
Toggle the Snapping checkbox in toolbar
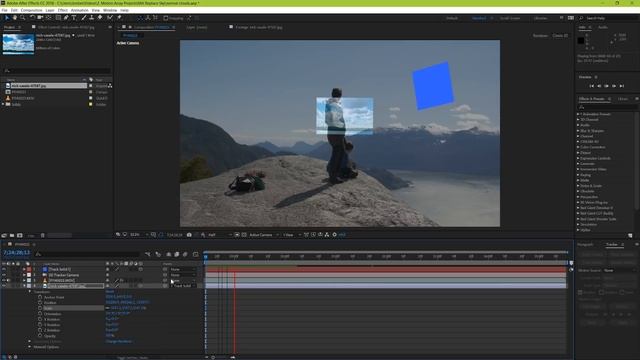166,18
